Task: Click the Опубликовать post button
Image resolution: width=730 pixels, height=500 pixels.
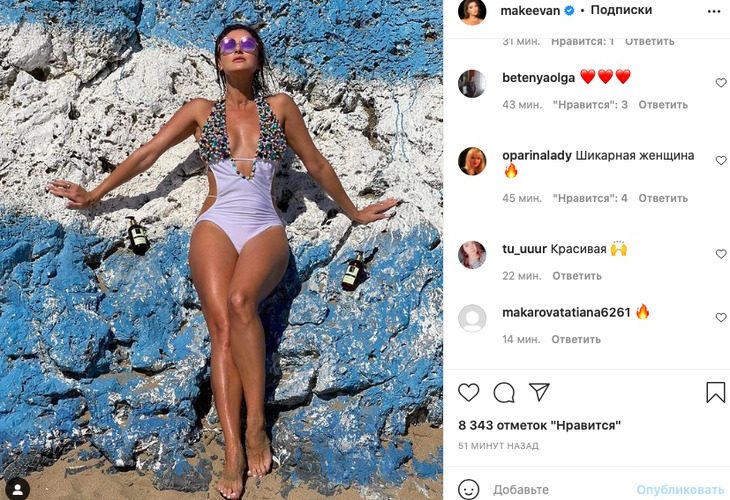Action: click(x=680, y=490)
